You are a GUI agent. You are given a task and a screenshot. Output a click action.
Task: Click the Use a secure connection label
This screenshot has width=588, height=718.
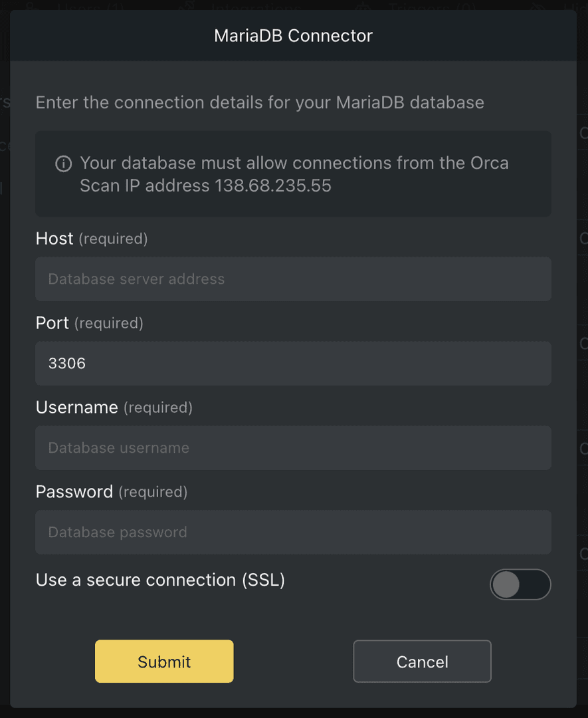point(159,580)
